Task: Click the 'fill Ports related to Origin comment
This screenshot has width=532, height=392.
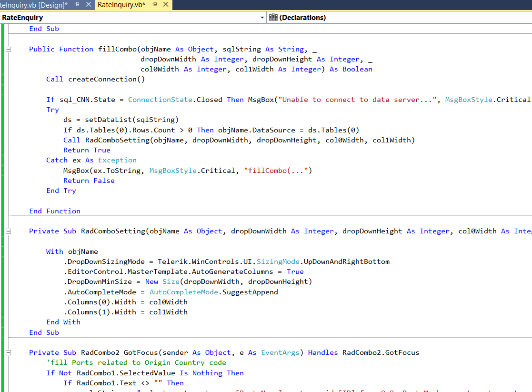Action: 136,363
